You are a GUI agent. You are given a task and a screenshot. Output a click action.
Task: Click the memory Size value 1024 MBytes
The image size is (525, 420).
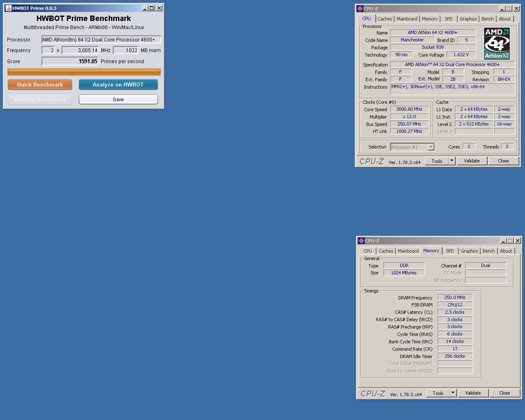[x=404, y=273]
